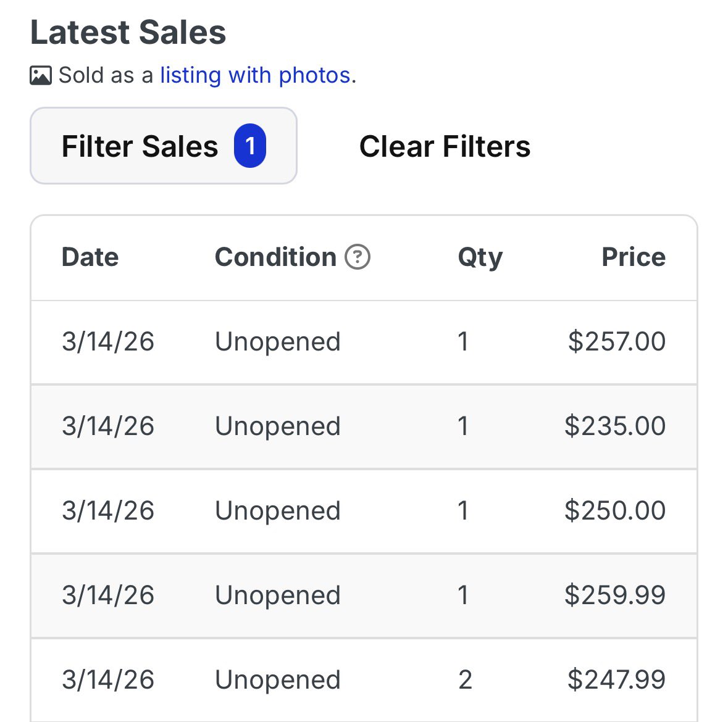
Task: Click the photo icon beside "Sold as a"
Action: click(x=41, y=76)
